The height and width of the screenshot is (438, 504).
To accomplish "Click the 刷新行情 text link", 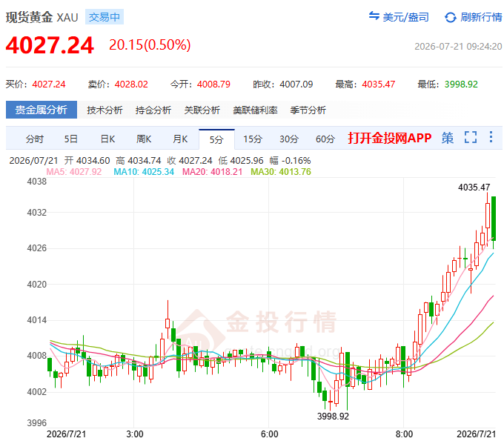I will pos(481,17).
